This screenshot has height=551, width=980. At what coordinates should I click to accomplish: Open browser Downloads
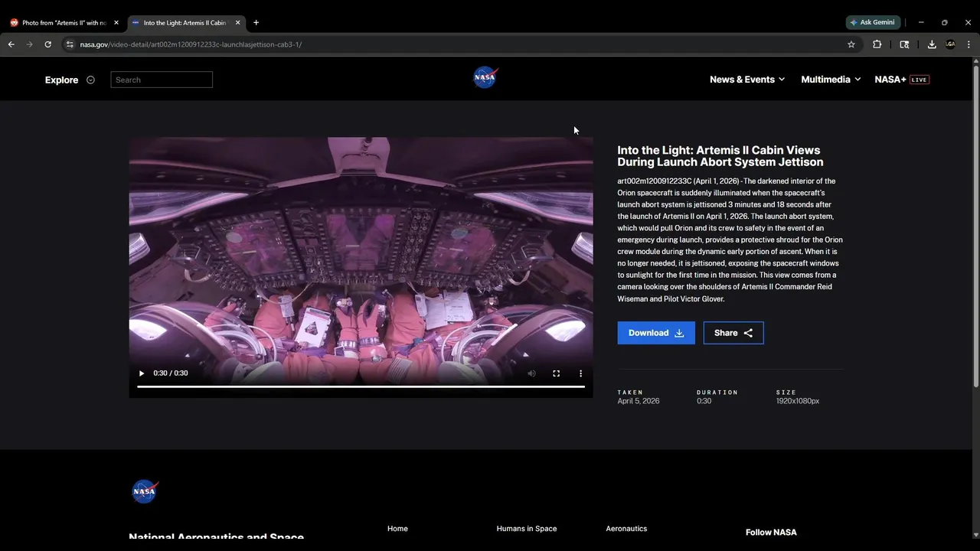click(932, 44)
